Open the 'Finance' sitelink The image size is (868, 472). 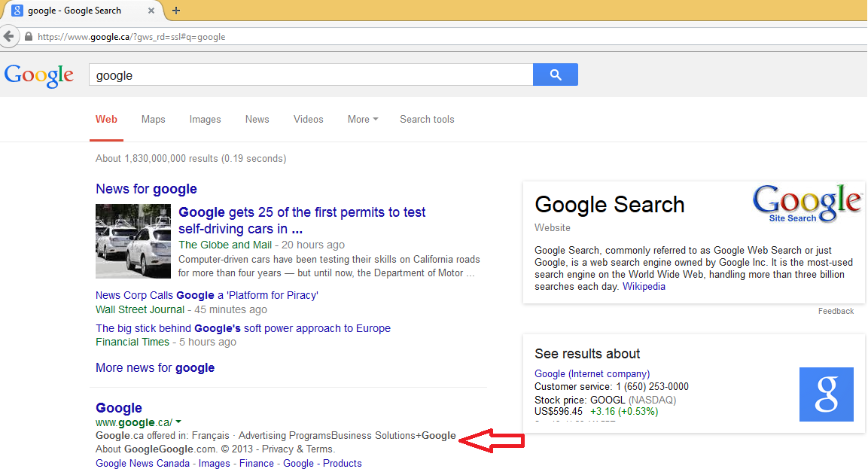tap(256, 464)
